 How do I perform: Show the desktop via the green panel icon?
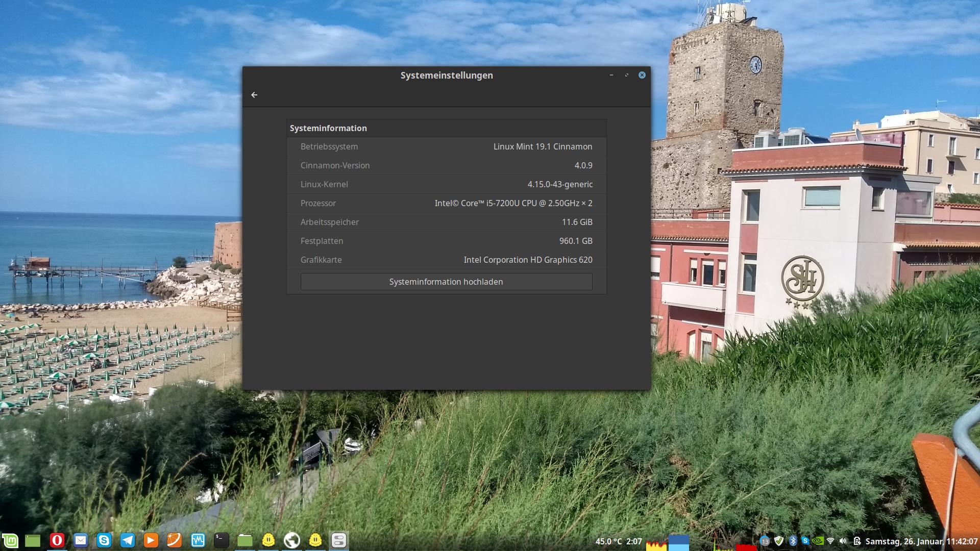point(33,540)
